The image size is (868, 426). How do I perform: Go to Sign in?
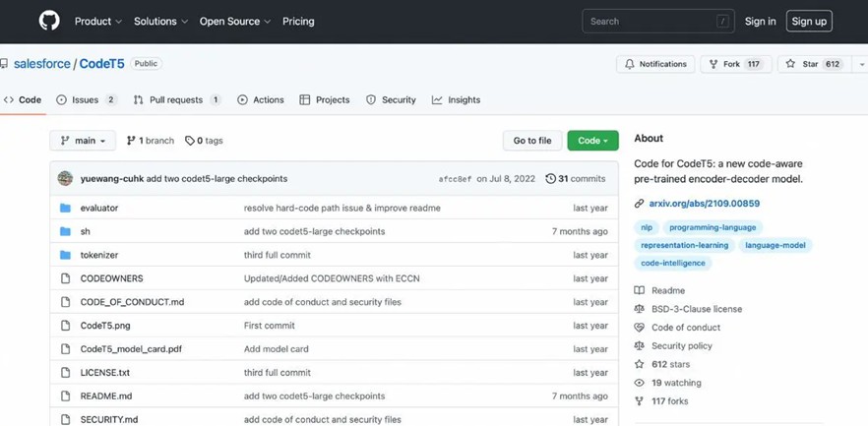click(x=760, y=21)
